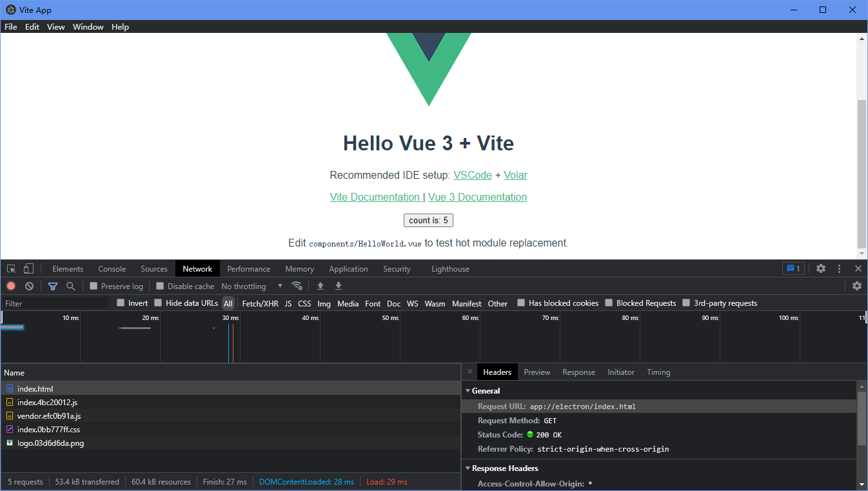Open network conditions wifi icon

point(297,286)
